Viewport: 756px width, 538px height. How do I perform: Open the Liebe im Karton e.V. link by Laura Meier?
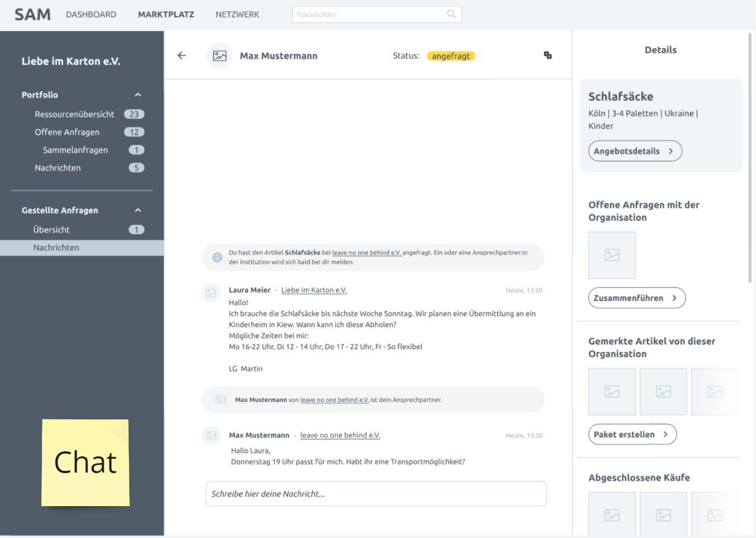[x=314, y=290]
